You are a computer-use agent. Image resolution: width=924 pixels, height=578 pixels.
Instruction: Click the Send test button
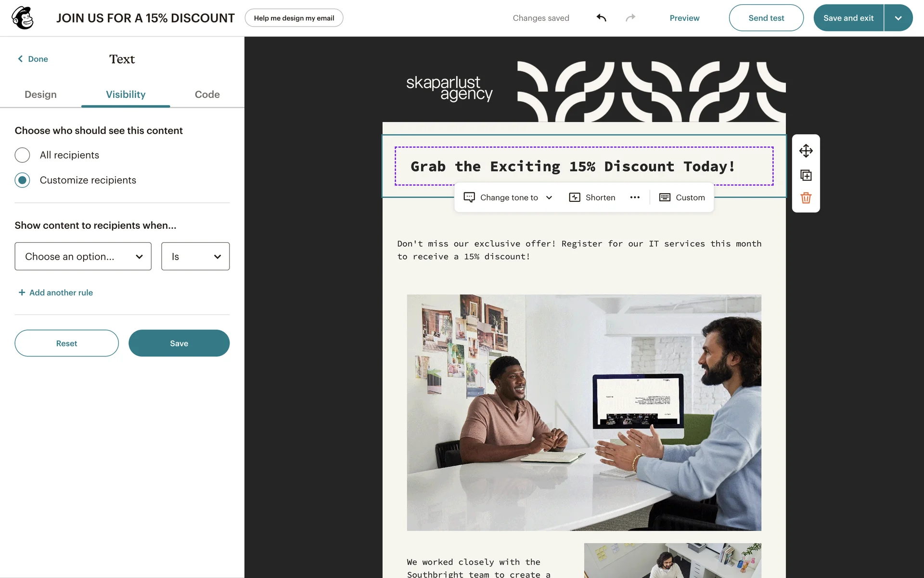point(766,18)
